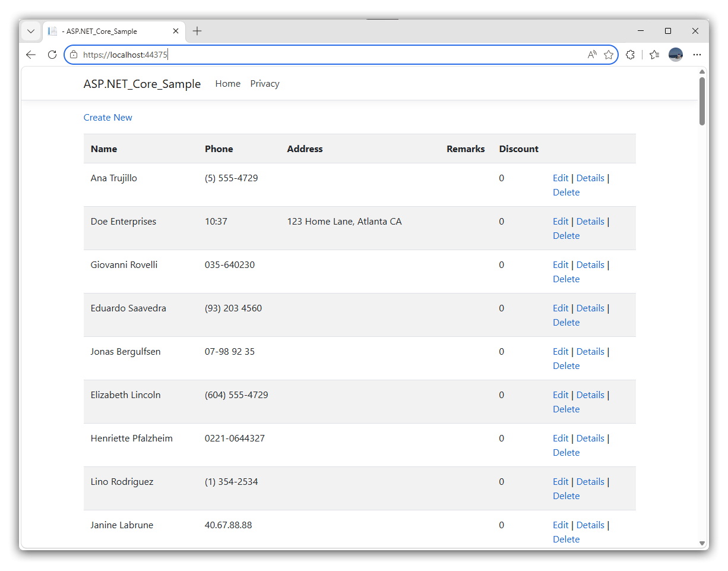Screen dimensions: 728x571
Task: Go to Home in the navbar
Action: [x=228, y=84]
